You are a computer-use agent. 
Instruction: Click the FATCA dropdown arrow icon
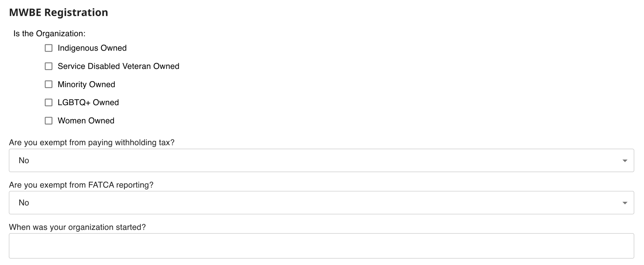(x=625, y=203)
